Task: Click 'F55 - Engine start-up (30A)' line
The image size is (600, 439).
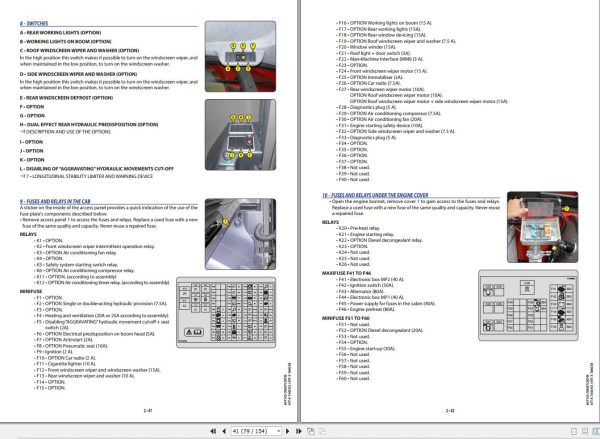Action: (366, 348)
